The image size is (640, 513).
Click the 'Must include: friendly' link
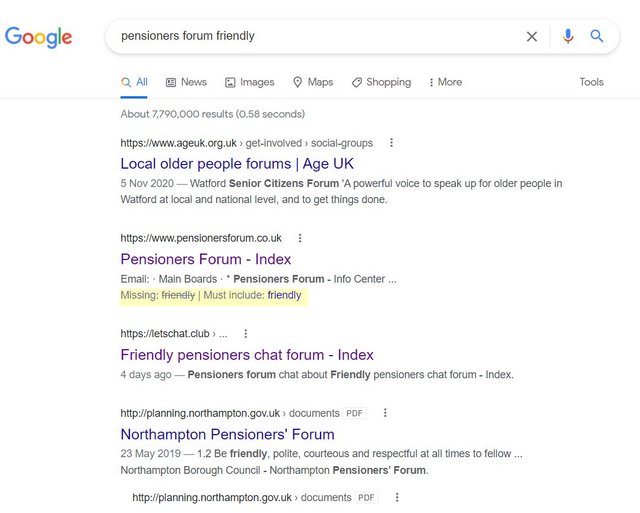[x=252, y=295]
